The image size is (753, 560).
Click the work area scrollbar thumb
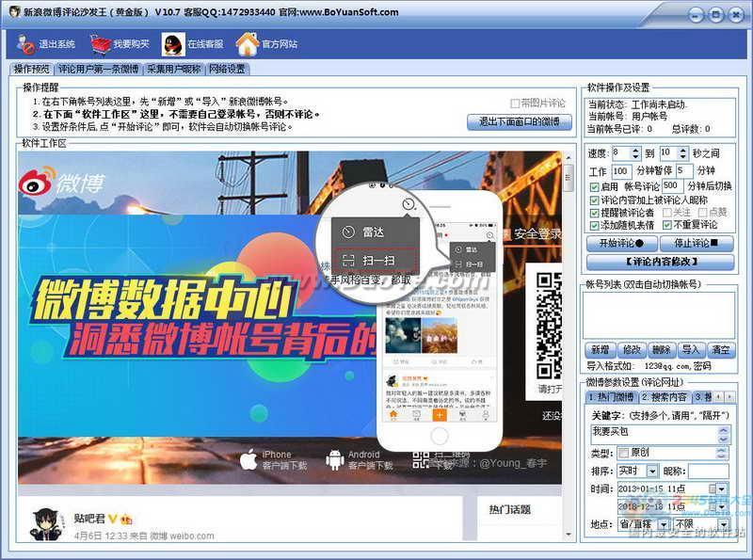point(569,177)
